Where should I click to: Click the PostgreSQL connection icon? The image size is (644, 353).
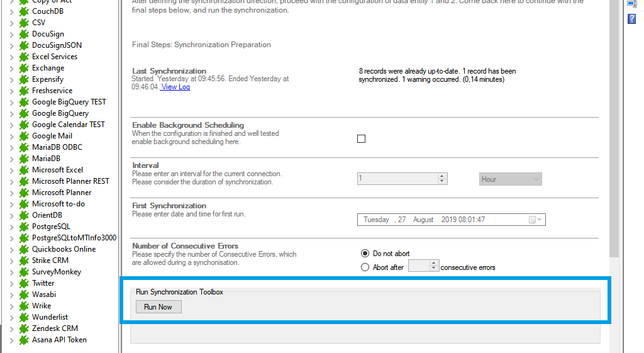[24, 227]
